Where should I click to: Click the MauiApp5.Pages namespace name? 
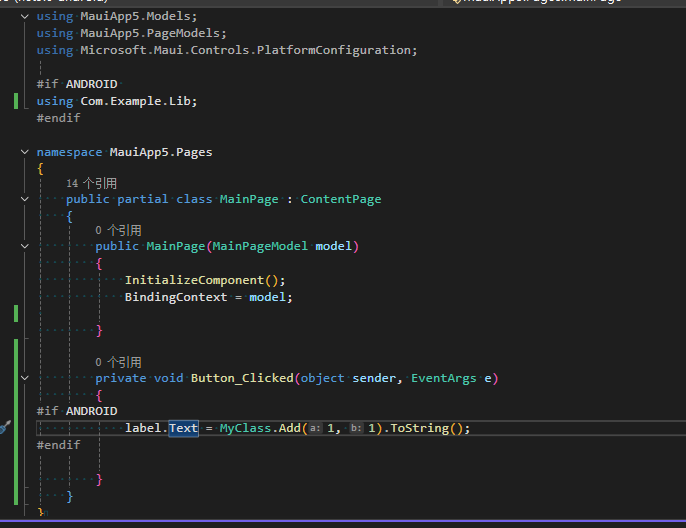point(161,152)
